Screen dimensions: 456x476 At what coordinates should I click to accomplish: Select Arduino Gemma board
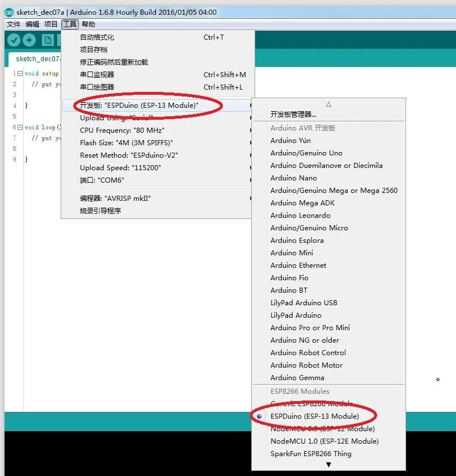click(329, 377)
